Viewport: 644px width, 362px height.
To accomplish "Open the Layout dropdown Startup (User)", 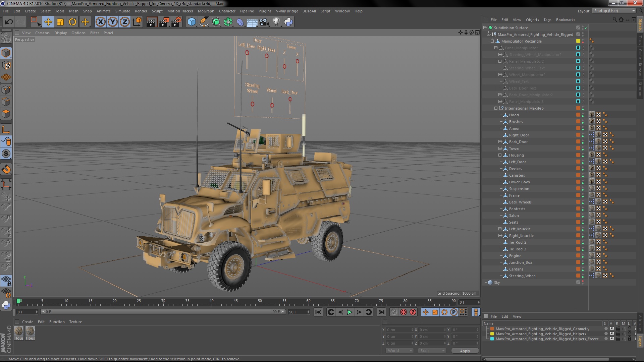I will click(613, 11).
